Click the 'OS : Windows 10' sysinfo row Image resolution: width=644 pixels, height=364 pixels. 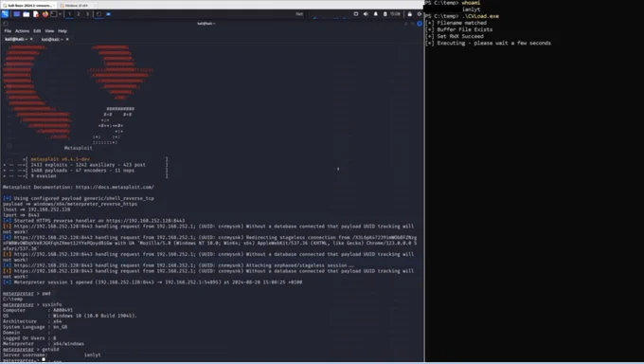[70, 316]
